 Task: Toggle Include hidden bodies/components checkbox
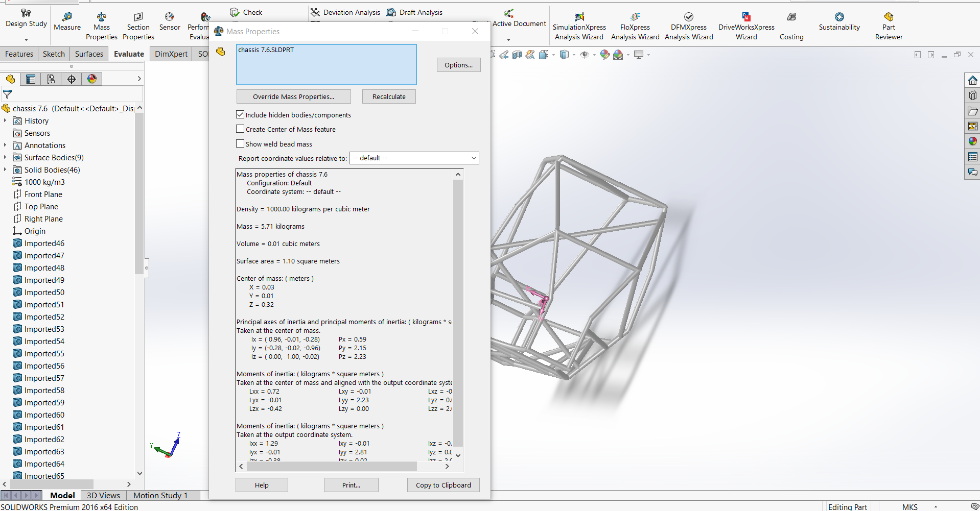coord(240,115)
